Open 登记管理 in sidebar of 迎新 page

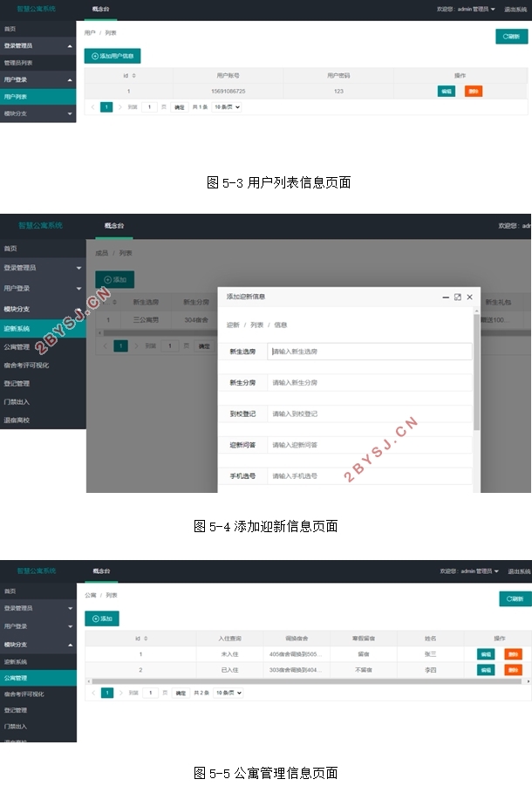coord(43,384)
